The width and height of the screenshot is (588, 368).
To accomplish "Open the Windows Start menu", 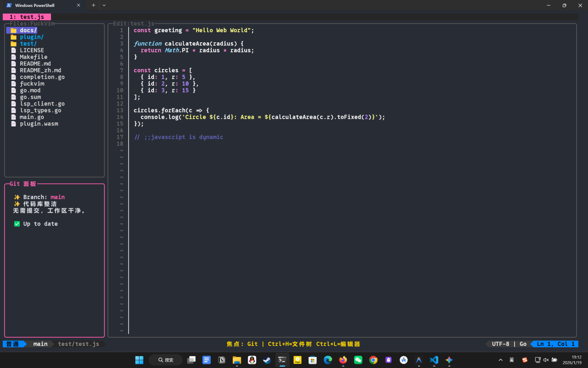I will click(x=139, y=360).
